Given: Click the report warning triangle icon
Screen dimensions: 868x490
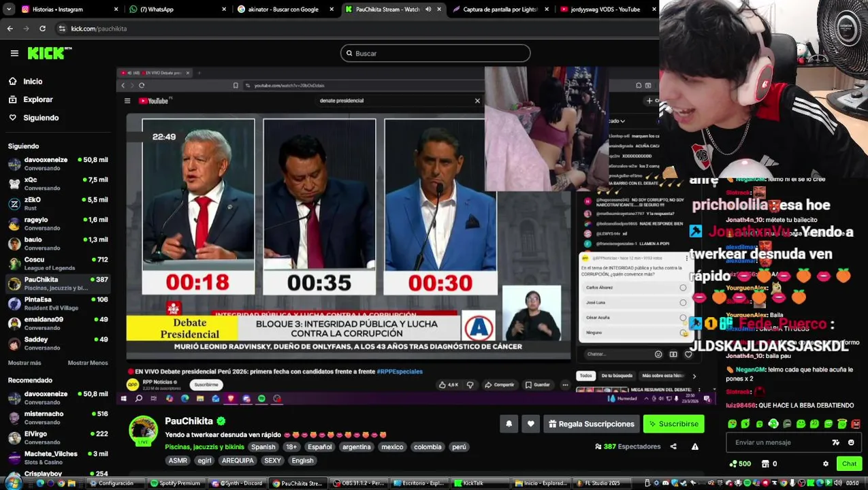Looking at the screenshot, I should [694, 446].
